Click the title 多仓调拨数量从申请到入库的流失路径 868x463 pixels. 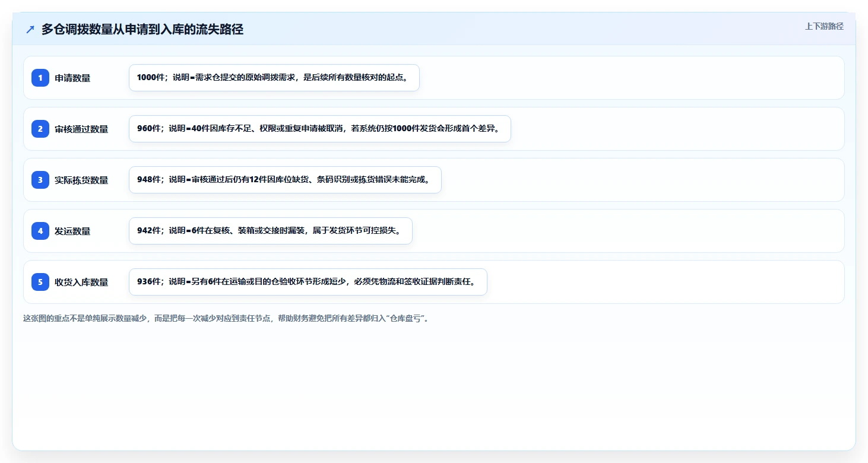pyautogui.click(x=142, y=29)
